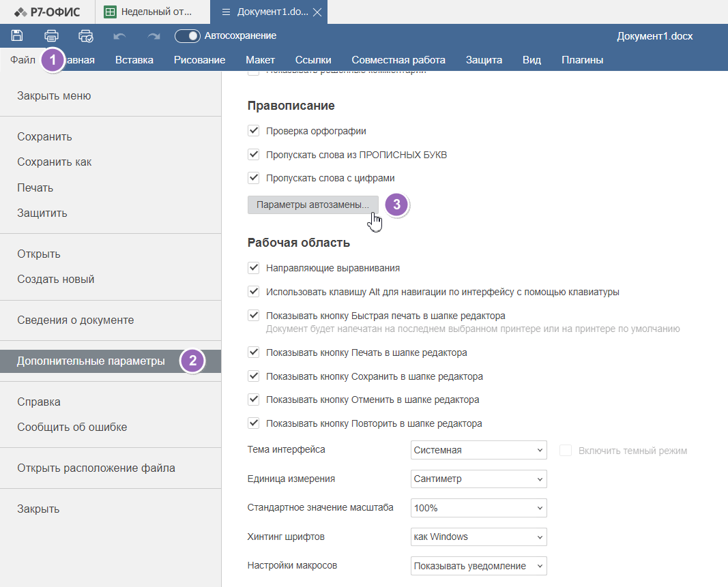Image resolution: width=728 pixels, height=587 pixels.
Task: Open Тема интерфейса dropdown
Action: 479,450
